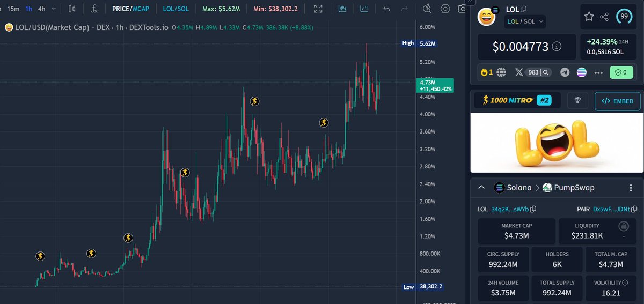Open the timeframe dropdown chevron
Screen dimensions: 644x304
(54, 9)
